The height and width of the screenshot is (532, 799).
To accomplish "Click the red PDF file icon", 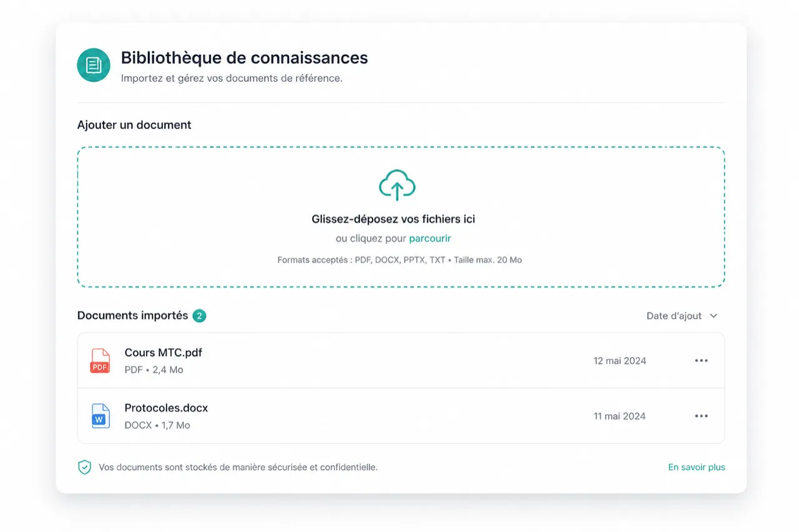I will click(x=100, y=360).
